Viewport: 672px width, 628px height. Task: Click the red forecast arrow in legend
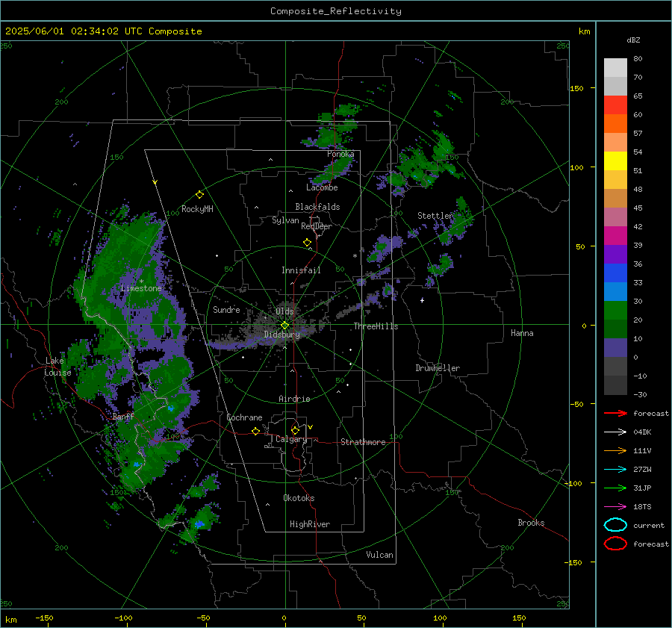615,413
